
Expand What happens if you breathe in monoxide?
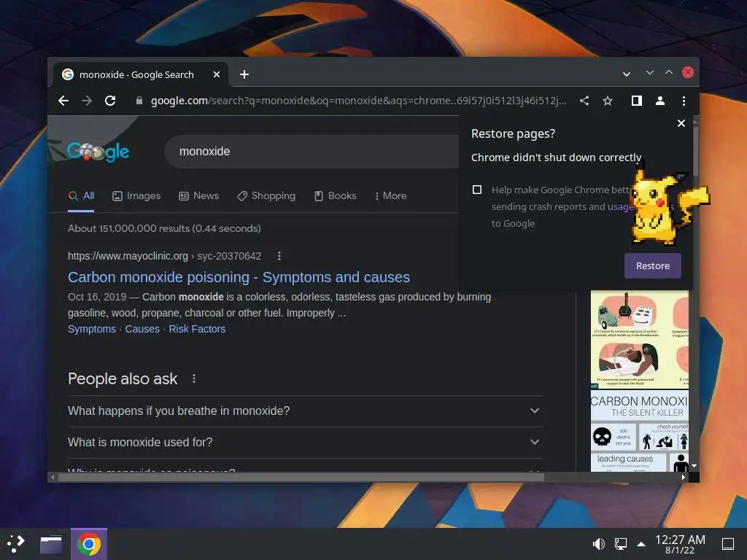[305, 411]
